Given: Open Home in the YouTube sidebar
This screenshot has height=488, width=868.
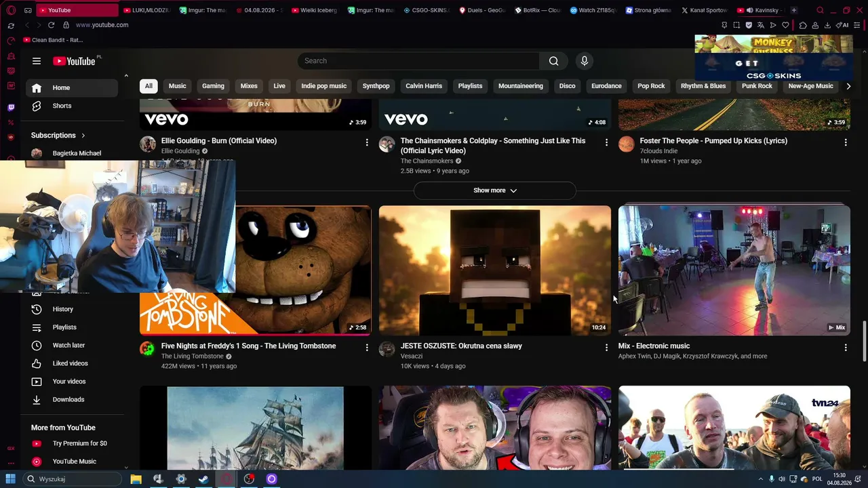Looking at the screenshot, I should (x=73, y=87).
